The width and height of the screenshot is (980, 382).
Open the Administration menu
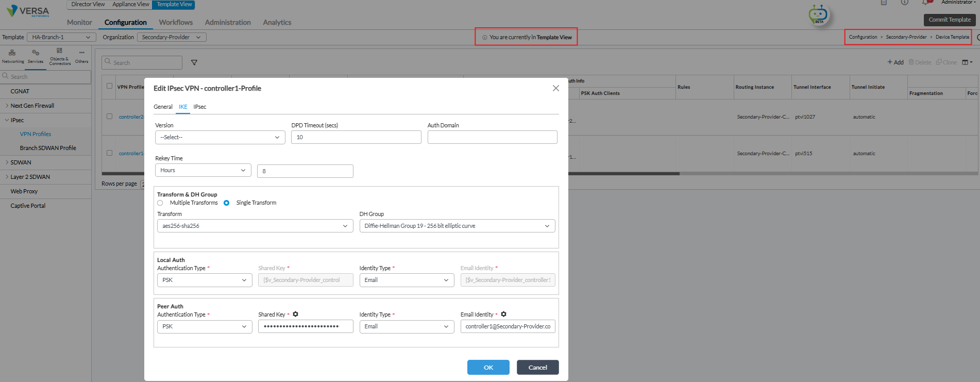(228, 22)
